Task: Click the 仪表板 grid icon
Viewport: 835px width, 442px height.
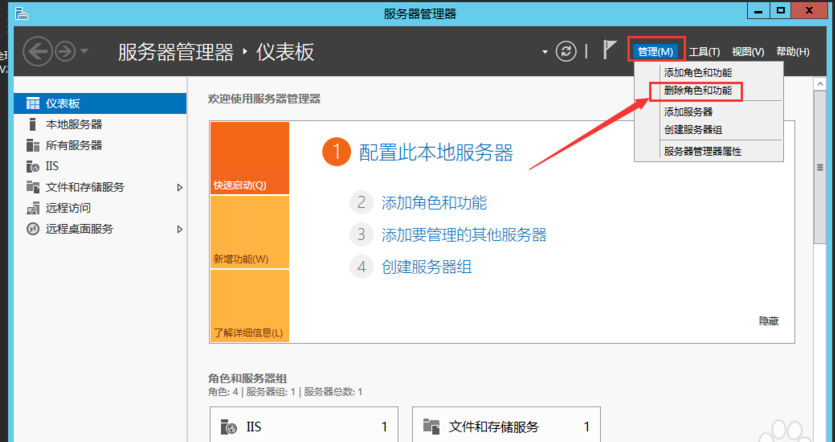Action: tap(32, 103)
